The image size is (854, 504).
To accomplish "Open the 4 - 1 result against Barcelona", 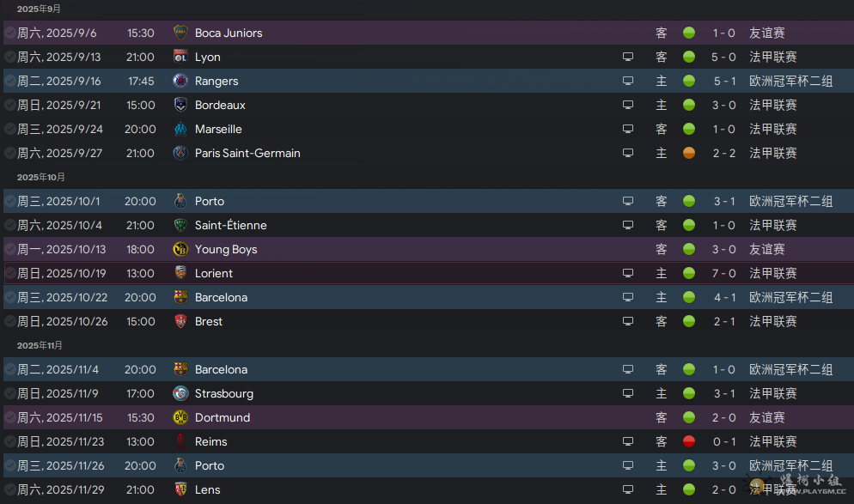I will point(724,297).
